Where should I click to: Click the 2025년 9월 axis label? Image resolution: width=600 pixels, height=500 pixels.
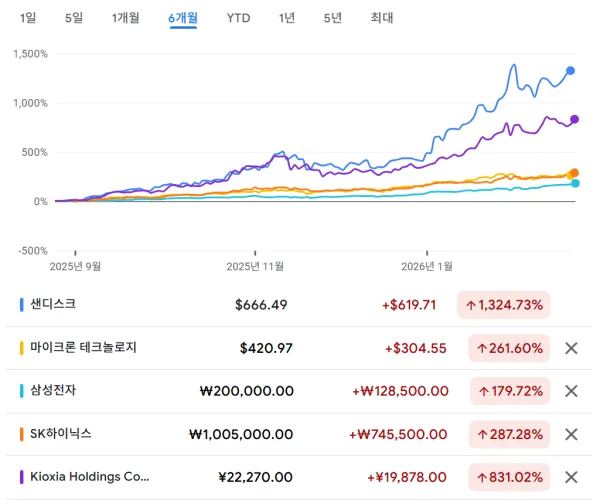click(75, 266)
